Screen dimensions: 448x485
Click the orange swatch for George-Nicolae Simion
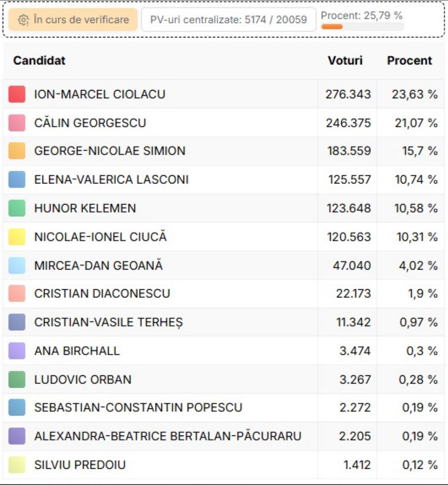17,151
